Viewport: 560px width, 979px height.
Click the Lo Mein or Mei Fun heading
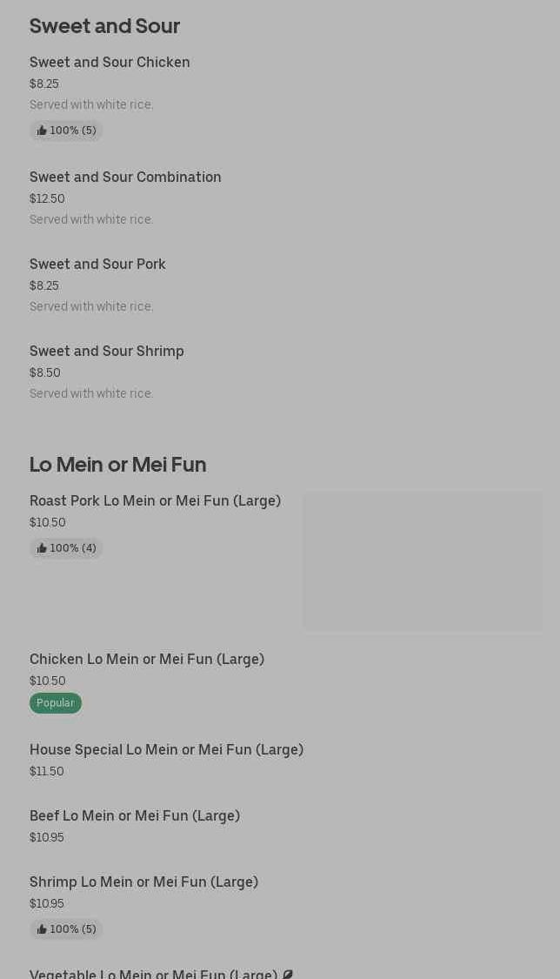pyautogui.click(x=118, y=465)
